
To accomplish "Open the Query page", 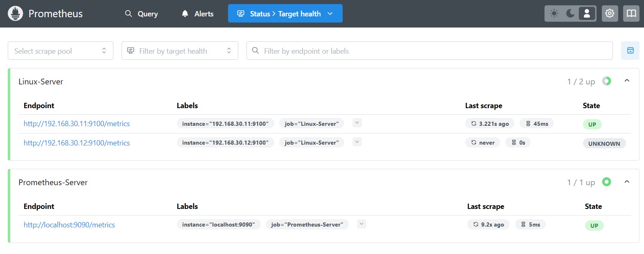I will [141, 14].
